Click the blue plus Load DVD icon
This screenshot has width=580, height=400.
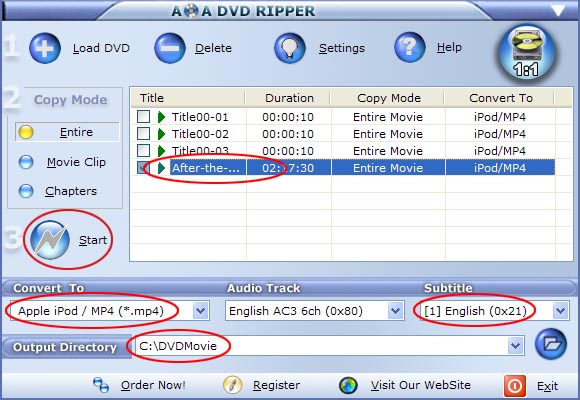[45, 48]
